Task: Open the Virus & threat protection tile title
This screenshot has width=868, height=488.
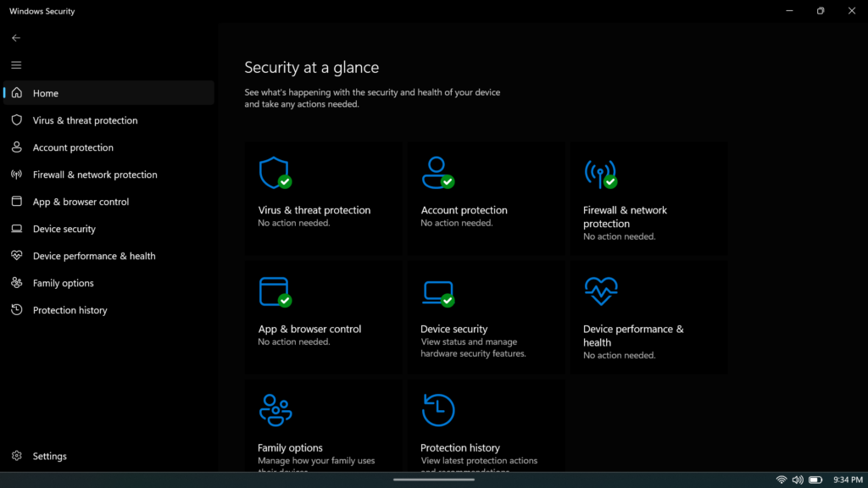Action: pyautogui.click(x=314, y=210)
